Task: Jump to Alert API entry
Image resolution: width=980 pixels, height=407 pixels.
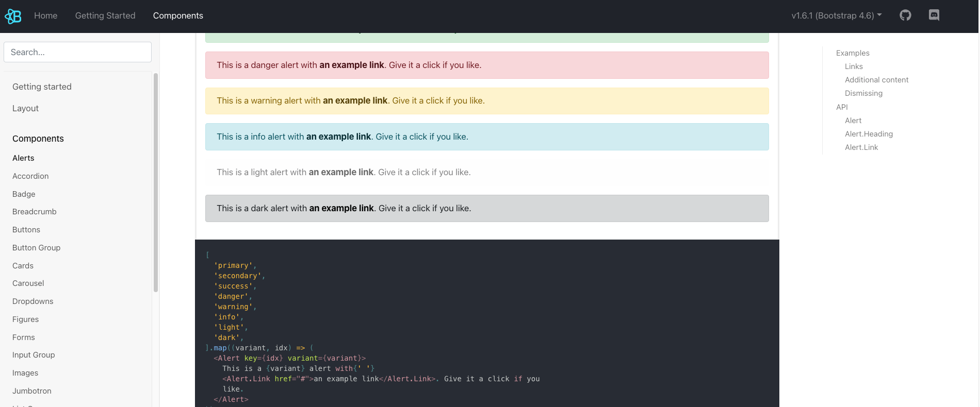Action: point(853,121)
